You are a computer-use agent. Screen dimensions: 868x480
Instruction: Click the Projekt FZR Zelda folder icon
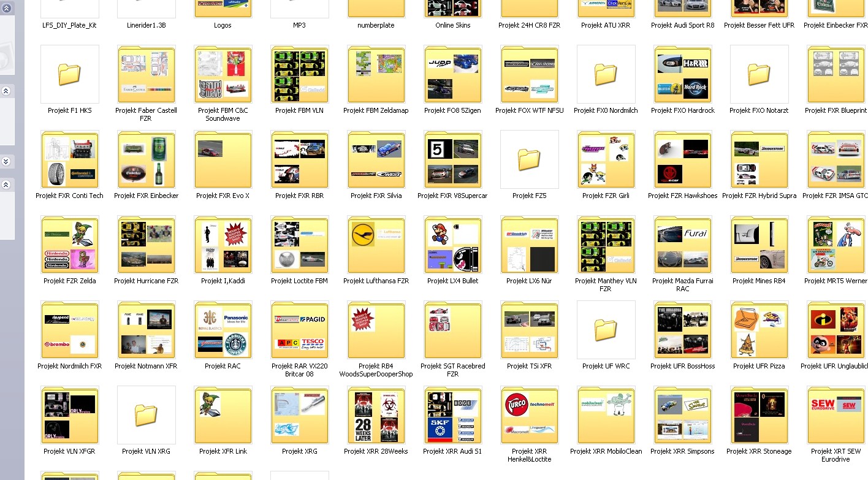point(70,245)
